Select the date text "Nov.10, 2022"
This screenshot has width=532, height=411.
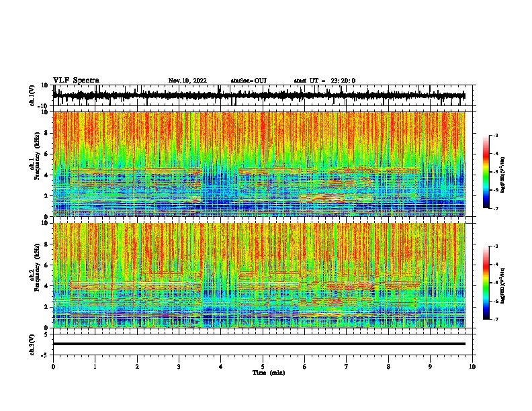pos(187,81)
